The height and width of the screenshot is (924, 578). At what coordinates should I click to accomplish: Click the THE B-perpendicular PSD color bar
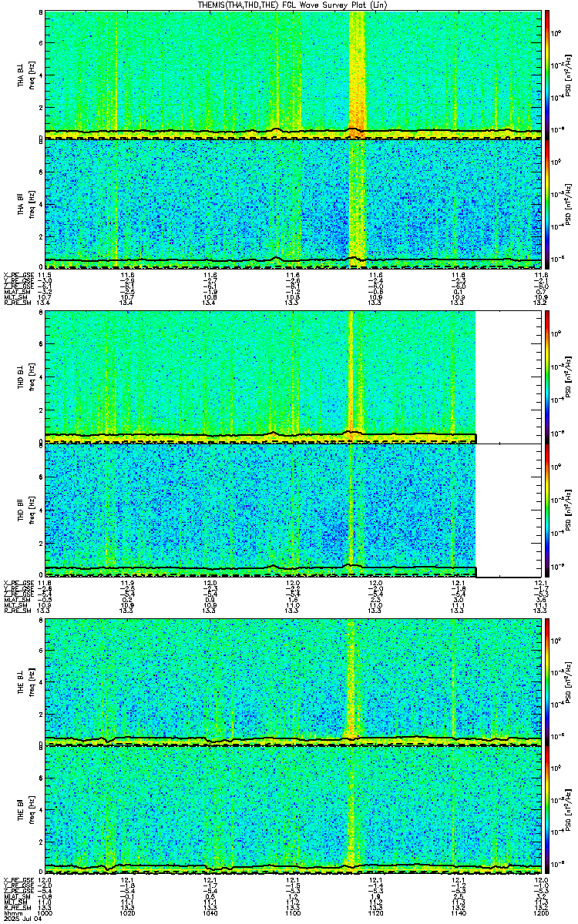tap(547, 681)
